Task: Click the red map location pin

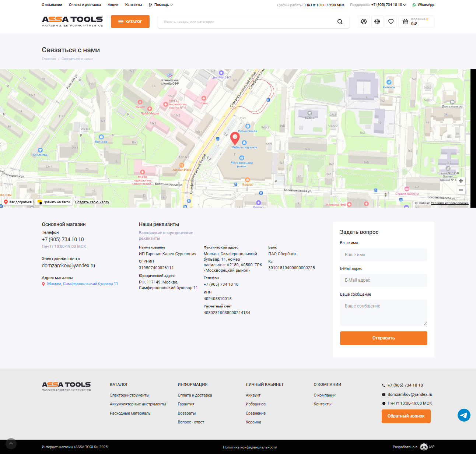Action: pyautogui.click(x=235, y=138)
